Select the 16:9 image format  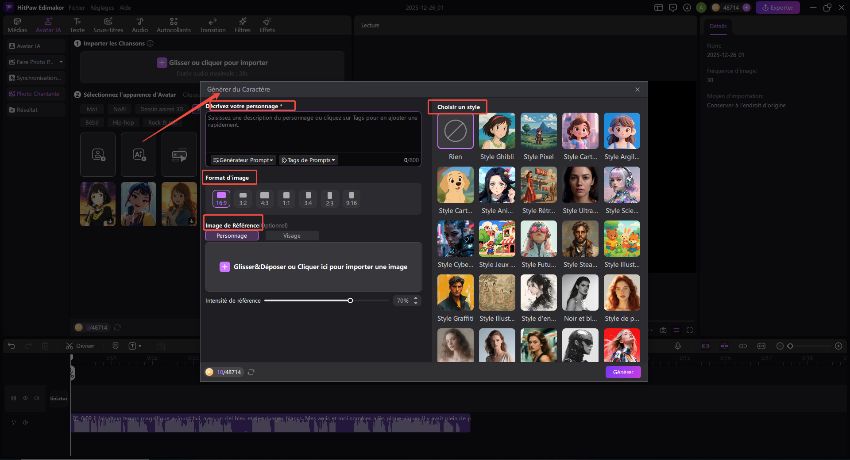tap(221, 198)
